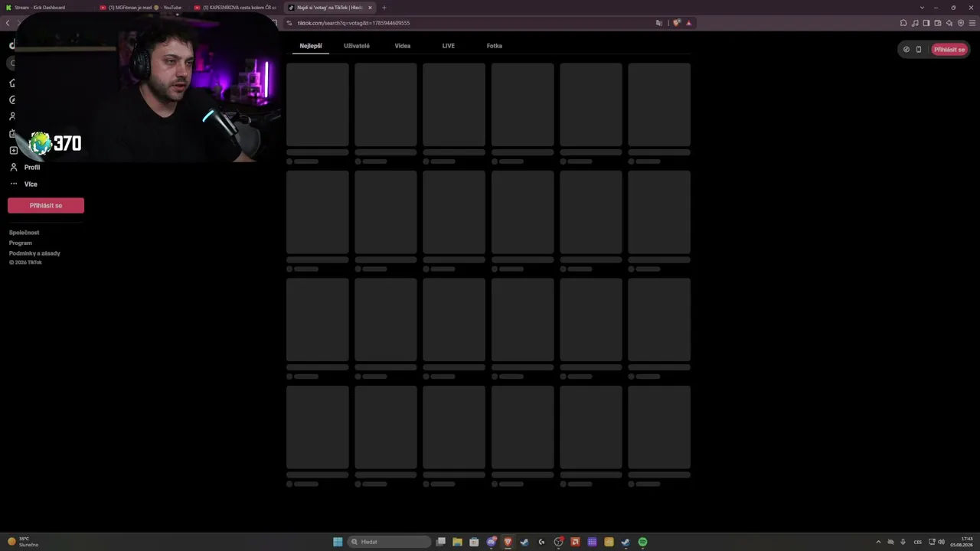Click the volume speaker icon in system tray

click(x=941, y=542)
